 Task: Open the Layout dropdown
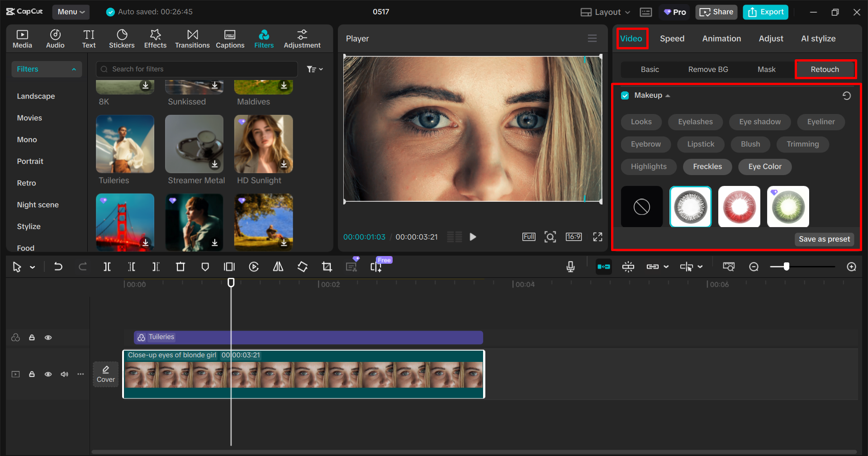(x=604, y=12)
